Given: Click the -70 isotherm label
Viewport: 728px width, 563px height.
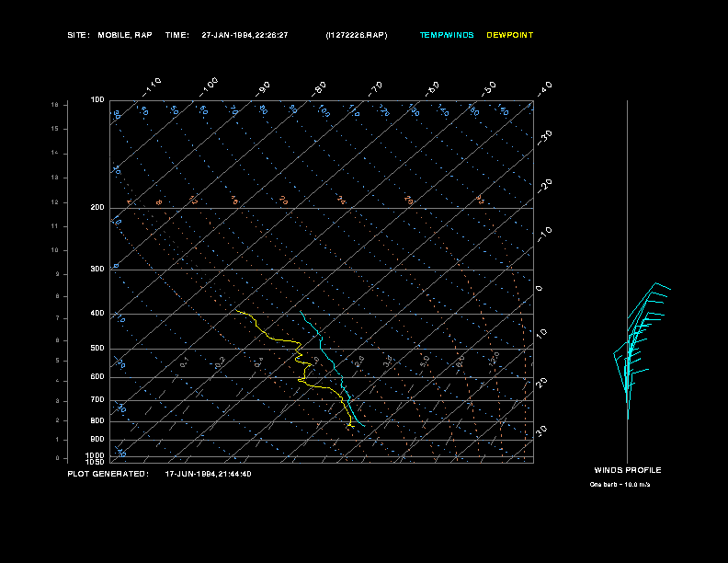Looking at the screenshot, I should pos(375,89).
